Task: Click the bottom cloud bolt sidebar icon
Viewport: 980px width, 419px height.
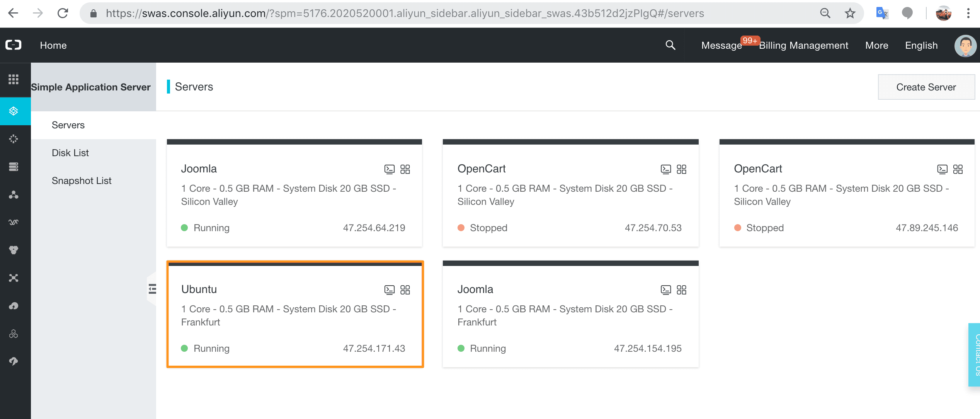Action: tap(14, 361)
